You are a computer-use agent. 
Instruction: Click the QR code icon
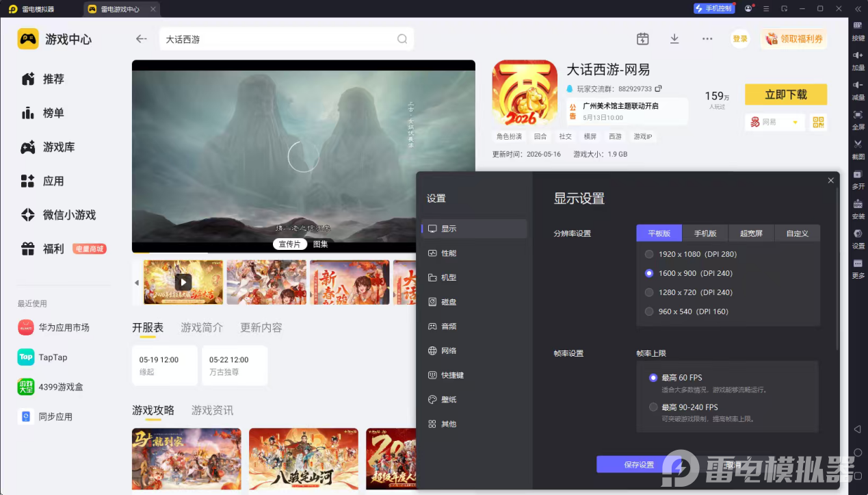point(818,123)
